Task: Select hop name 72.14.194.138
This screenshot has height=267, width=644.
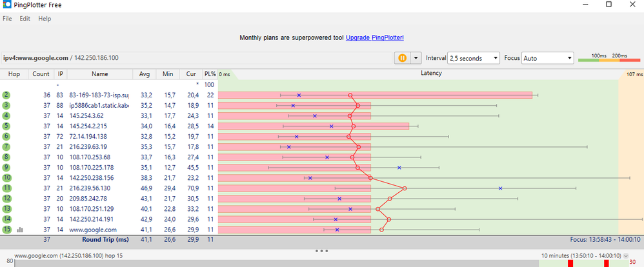Action: coord(87,136)
